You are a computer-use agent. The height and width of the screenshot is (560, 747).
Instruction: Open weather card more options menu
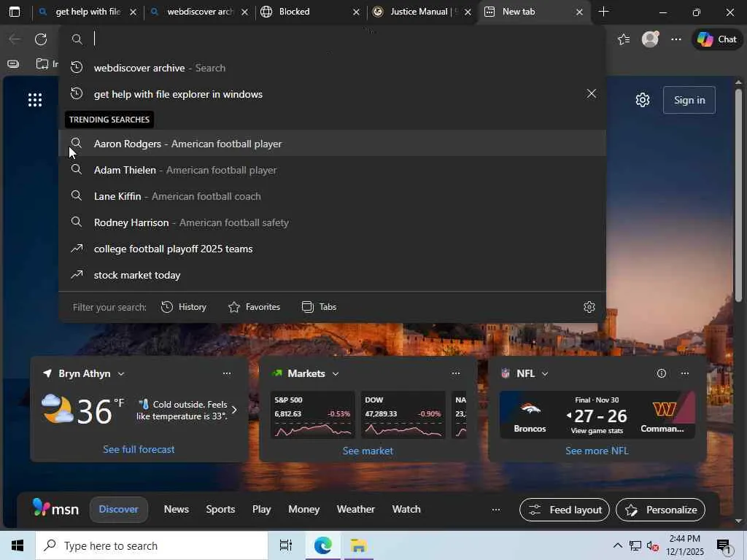pos(227,374)
